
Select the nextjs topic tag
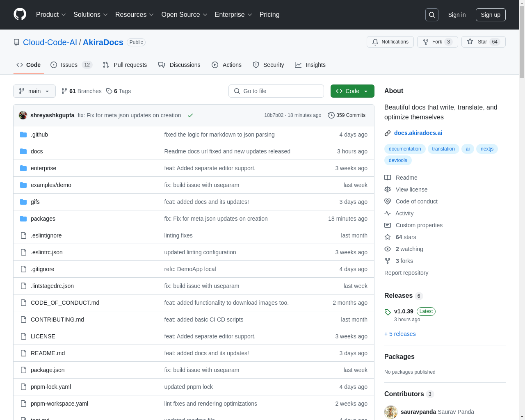coord(487,149)
